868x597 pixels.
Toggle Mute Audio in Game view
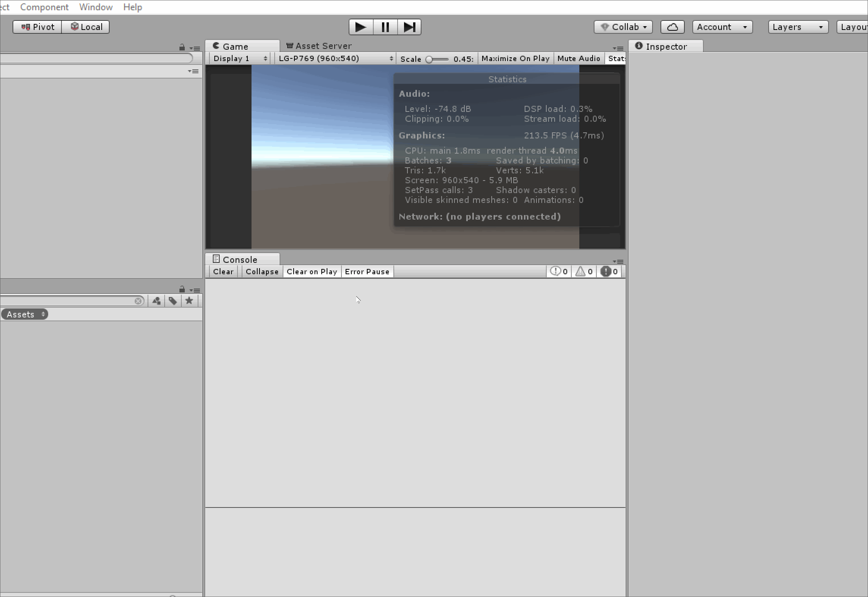[579, 59]
